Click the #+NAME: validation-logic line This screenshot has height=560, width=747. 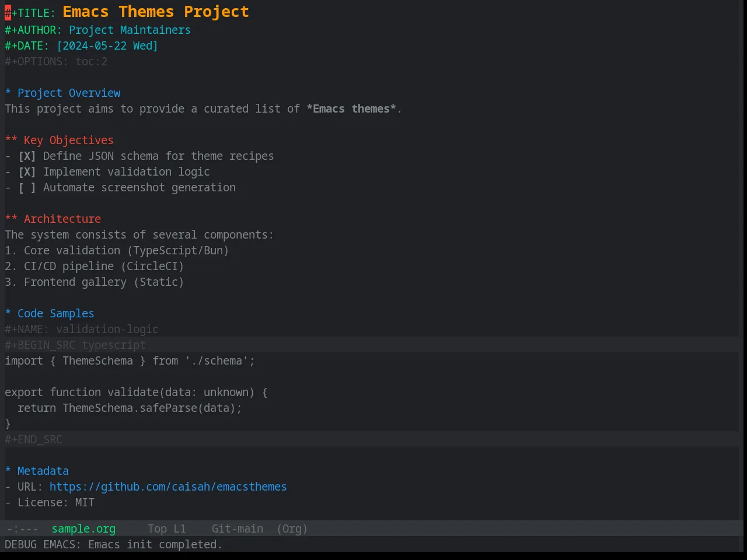point(82,329)
